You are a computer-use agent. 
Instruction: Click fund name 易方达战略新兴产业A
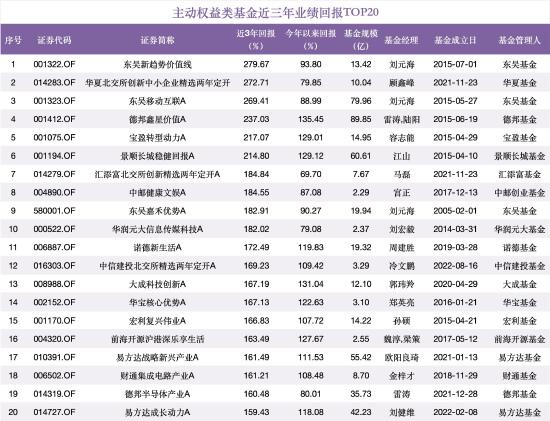coord(157,357)
